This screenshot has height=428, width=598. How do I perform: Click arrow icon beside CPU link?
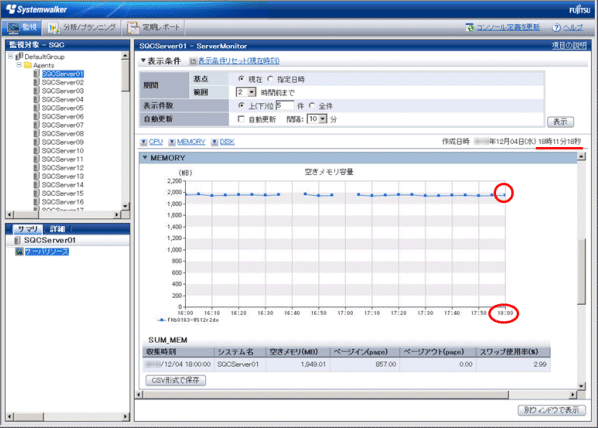click(x=143, y=142)
